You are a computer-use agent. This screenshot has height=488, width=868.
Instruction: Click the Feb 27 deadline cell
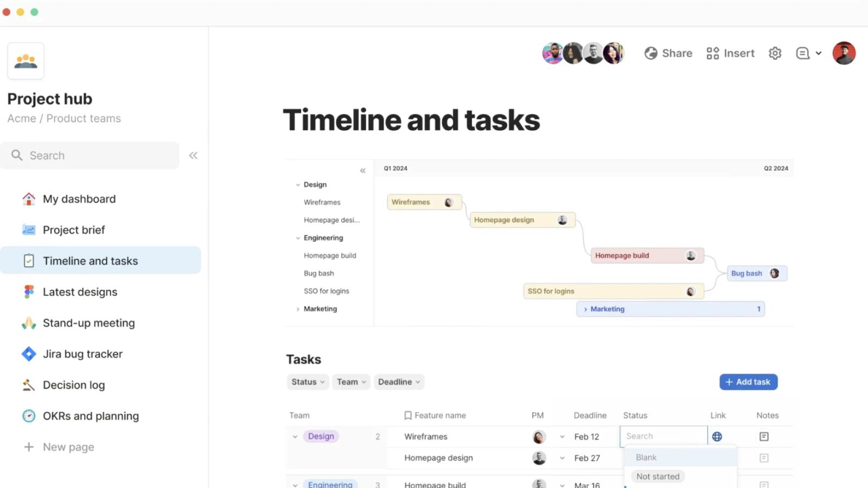(587, 458)
